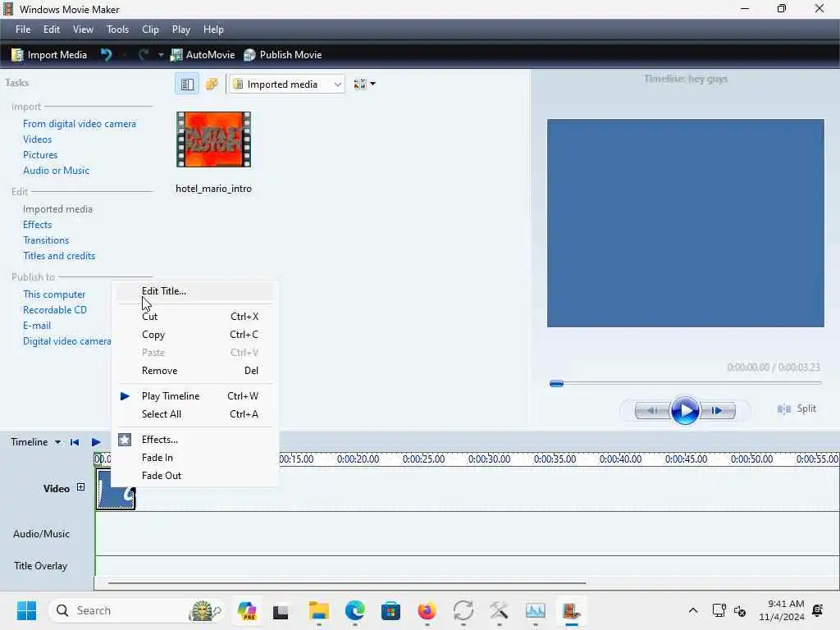Open the Timeline view dropdown
The width and height of the screenshot is (840, 630).
coord(35,442)
